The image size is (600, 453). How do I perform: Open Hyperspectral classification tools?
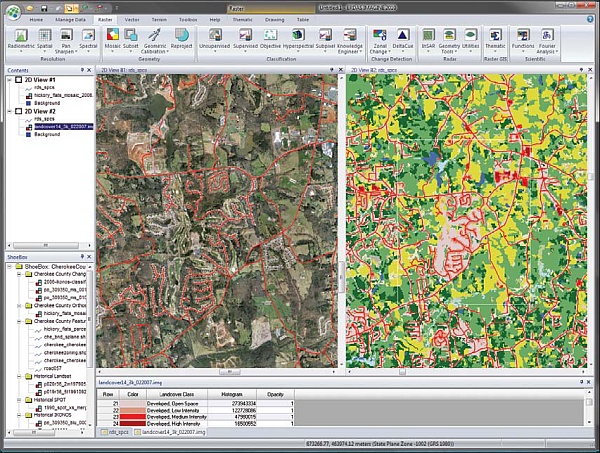pos(298,39)
